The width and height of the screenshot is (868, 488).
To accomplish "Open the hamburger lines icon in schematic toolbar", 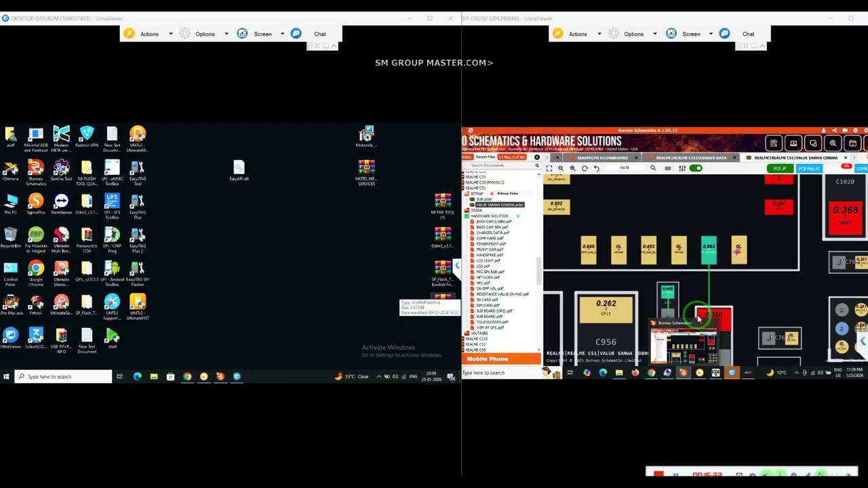I will click(x=668, y=168).
